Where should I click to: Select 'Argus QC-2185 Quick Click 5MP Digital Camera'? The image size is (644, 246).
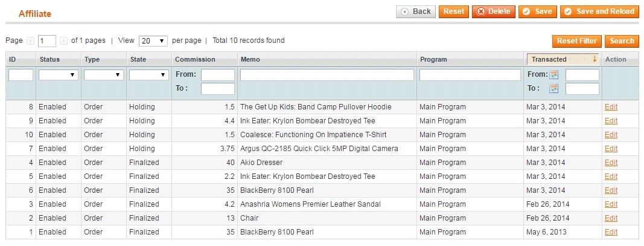[x=319, y=149]
